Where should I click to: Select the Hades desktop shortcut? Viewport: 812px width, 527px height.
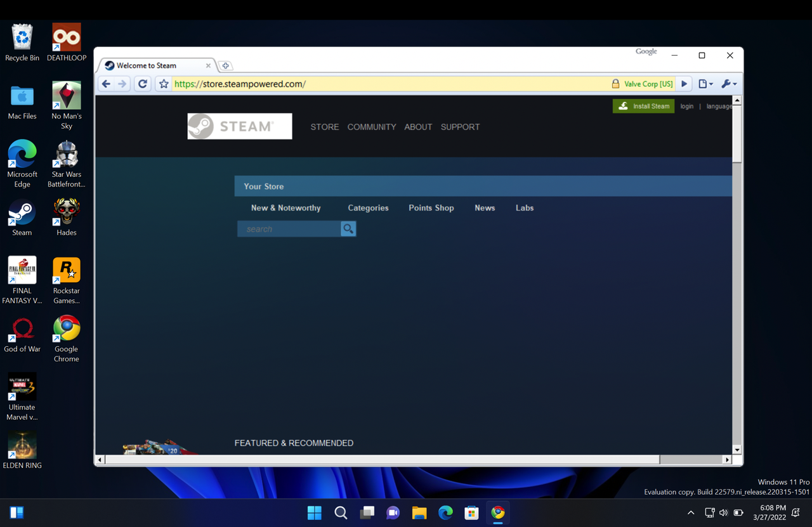click(x=67, y=218)
